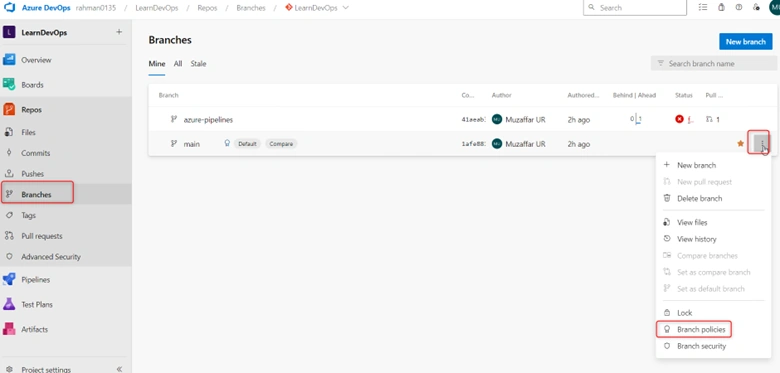Click the Default badge on main
This screenshot has width=780, height=373.
coord(247,144)
